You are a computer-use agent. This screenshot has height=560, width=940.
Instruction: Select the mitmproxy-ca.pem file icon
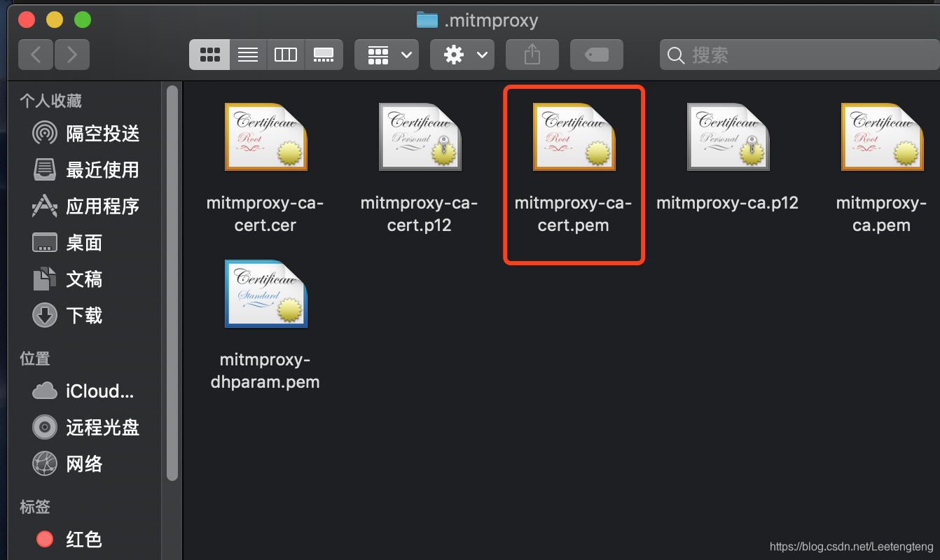click(882, 136)
